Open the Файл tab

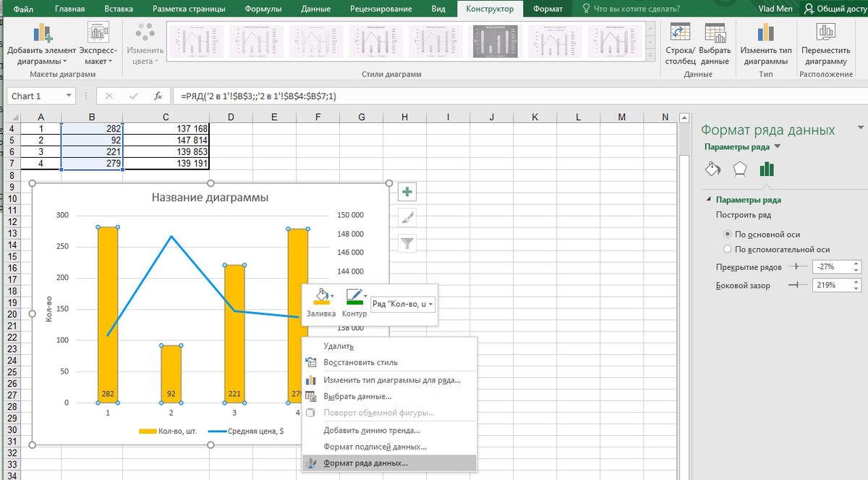(x=22, y=9)
